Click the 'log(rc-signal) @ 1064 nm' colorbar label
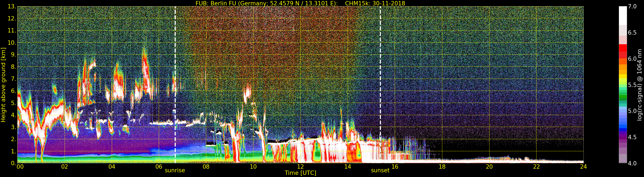Image resolution: width=644 pixels, height=177 pixels. (x=640, y=85)
